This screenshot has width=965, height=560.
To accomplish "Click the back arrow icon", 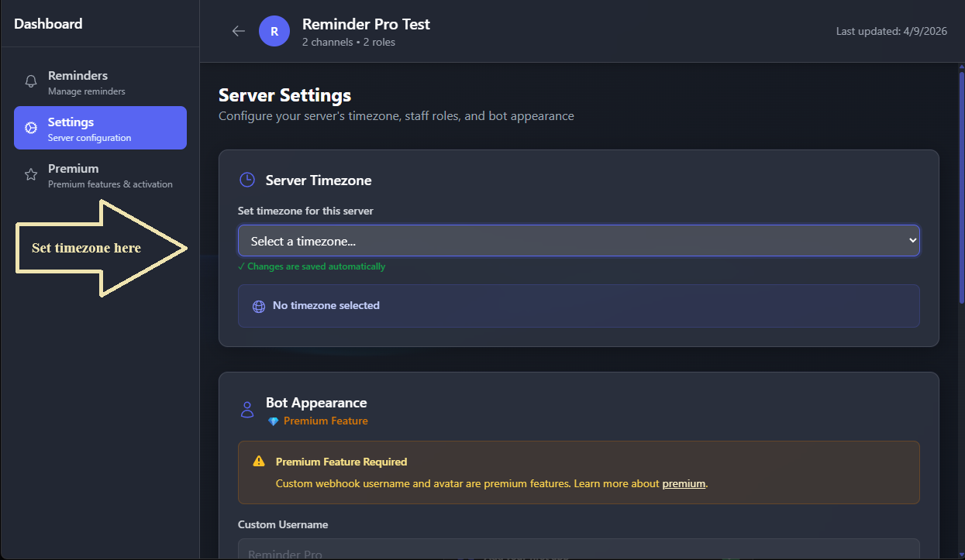I will tap(239, 31).
